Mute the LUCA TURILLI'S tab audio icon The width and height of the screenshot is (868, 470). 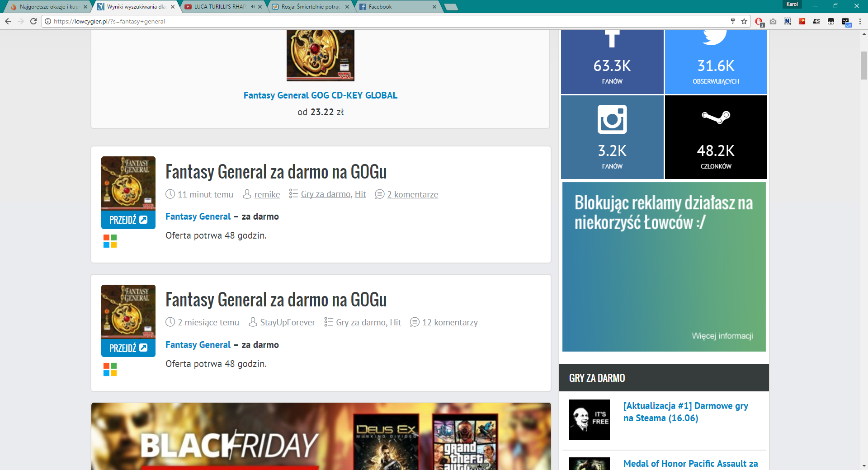point(253,7)
